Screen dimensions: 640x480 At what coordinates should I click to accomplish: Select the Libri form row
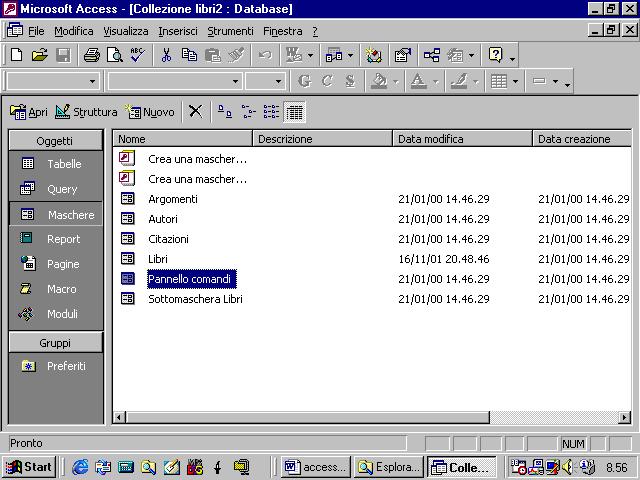[x=372, y=259]
